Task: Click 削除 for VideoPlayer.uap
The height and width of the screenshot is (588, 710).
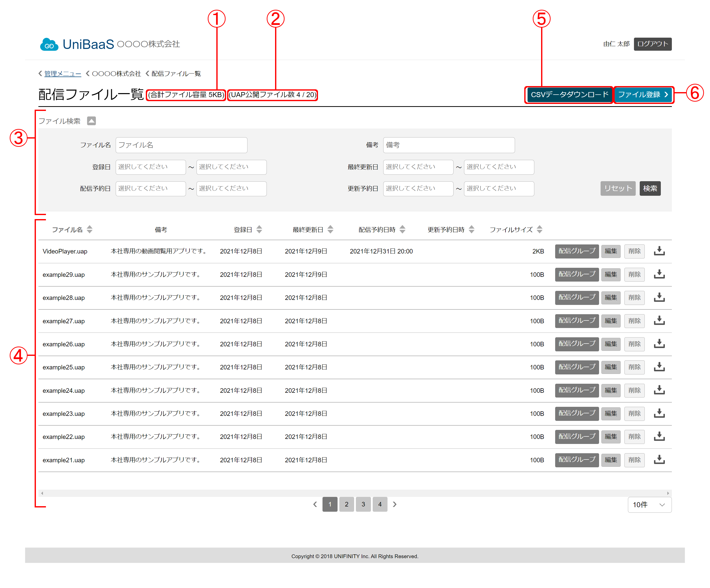Action: click(634, 251)
